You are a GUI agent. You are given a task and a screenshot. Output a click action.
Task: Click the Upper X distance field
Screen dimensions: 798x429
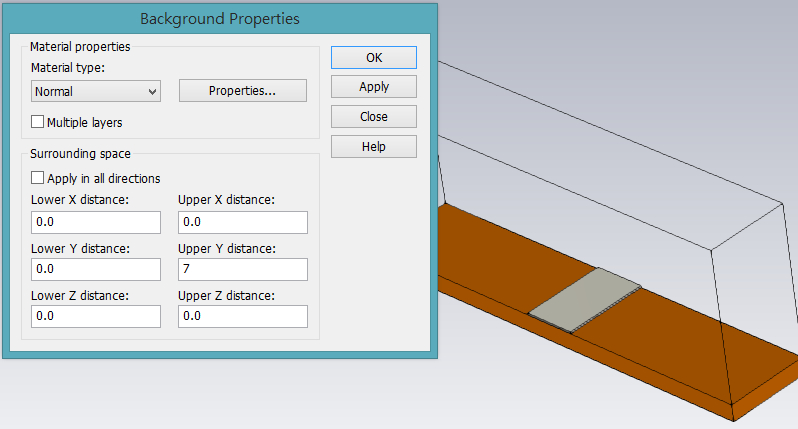pos(243,222)
